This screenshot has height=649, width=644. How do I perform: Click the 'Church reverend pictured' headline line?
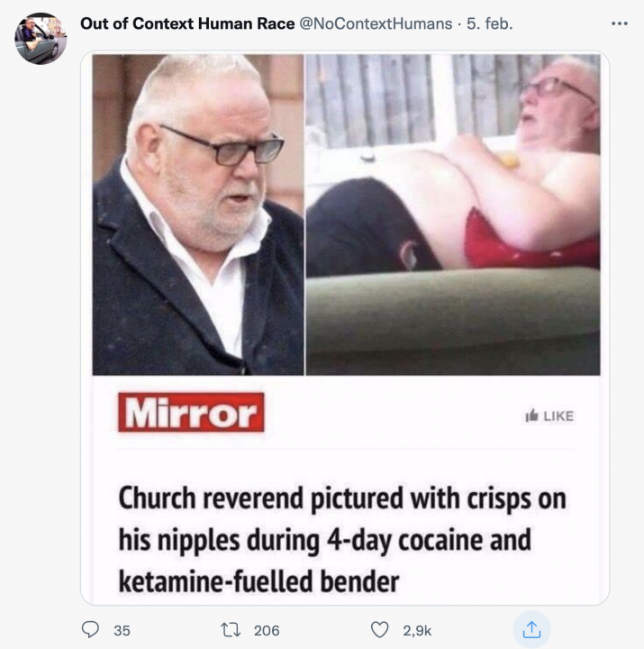pyautogui.click(x=342, y=498)
